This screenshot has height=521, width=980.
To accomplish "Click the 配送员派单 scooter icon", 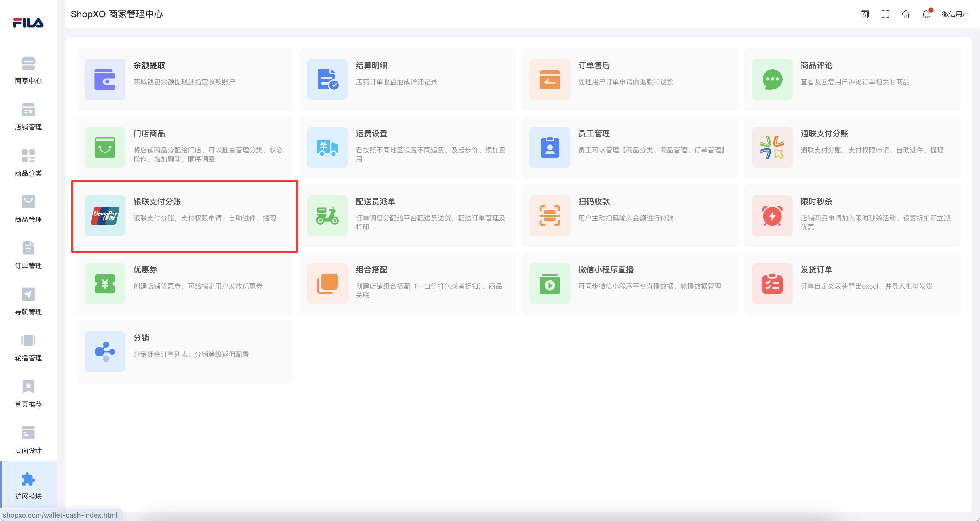I will tap(327, 216).
